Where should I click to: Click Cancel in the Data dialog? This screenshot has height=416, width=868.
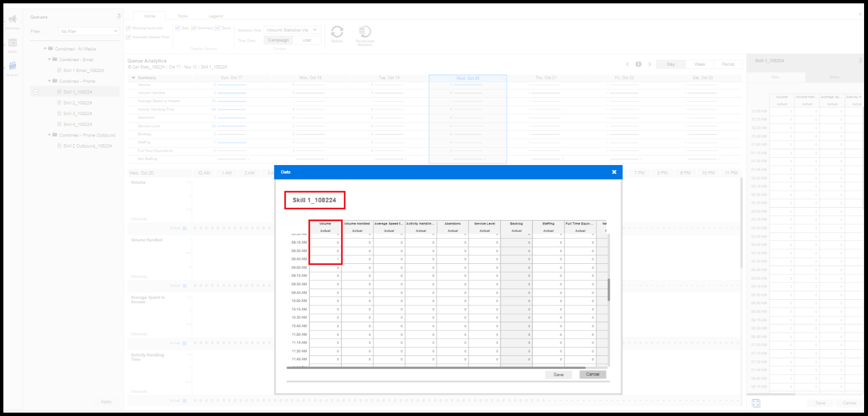coord(593,374)
